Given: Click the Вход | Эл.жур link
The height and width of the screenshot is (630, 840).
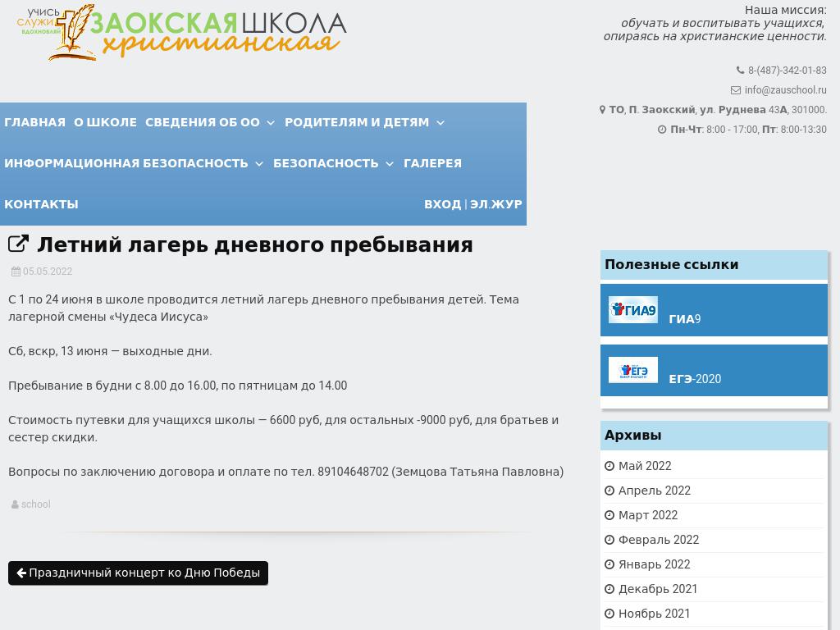Looking at the screenshot, I should click(x=473, y=204).
